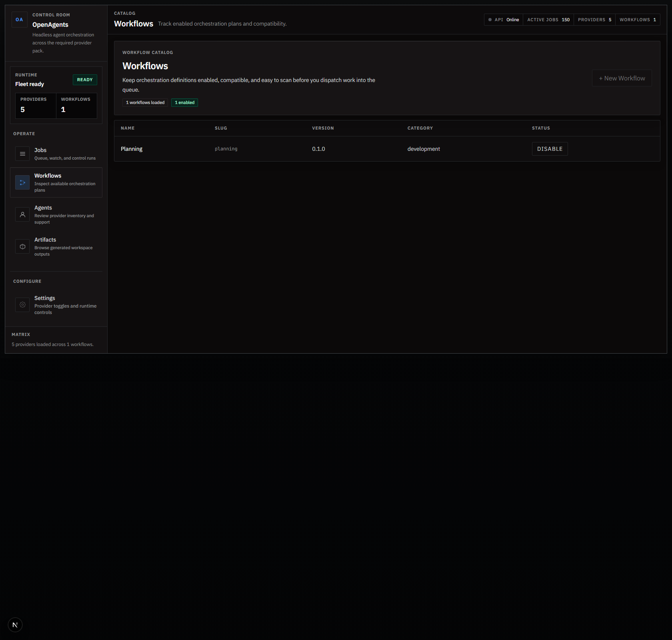Open Jobs in the sidebar

coord(56,154)
